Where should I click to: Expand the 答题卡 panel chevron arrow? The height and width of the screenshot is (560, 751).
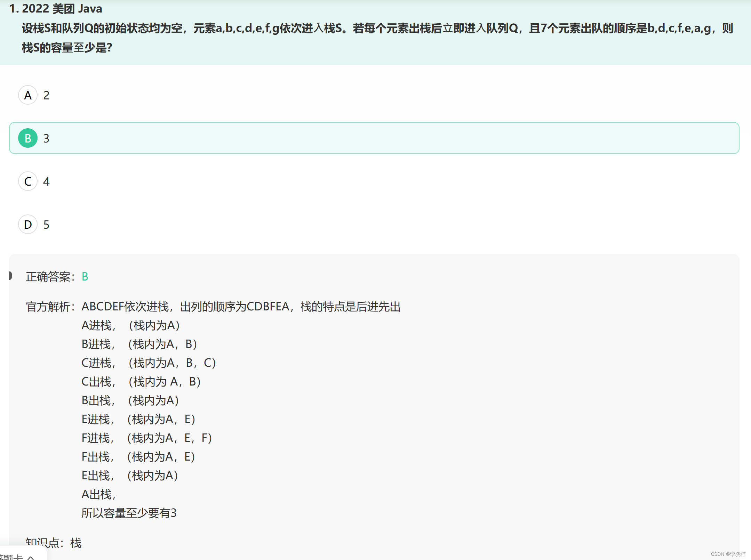coord(31,557)
